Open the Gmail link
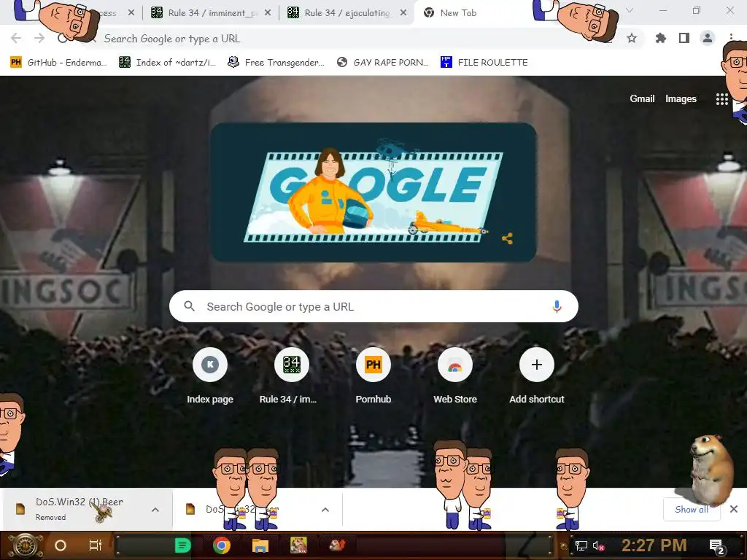 [642, 98]
